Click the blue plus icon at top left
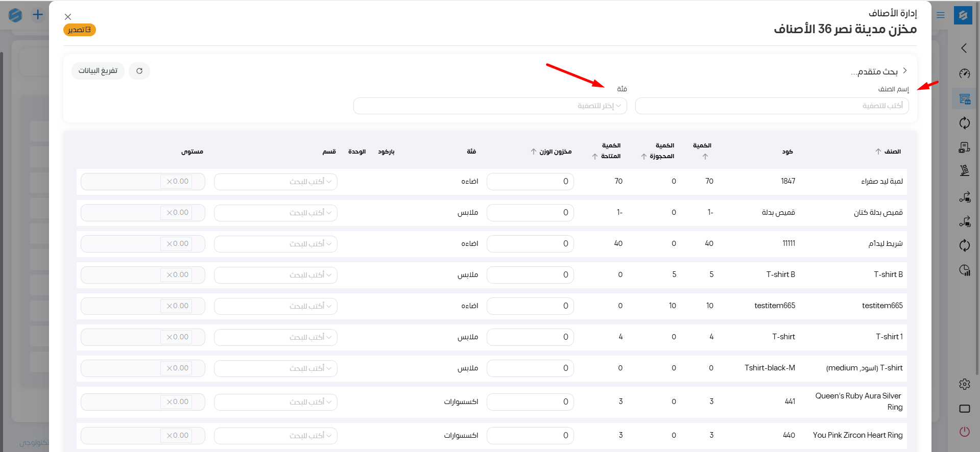The image size is (980, 452). point(38,15)
